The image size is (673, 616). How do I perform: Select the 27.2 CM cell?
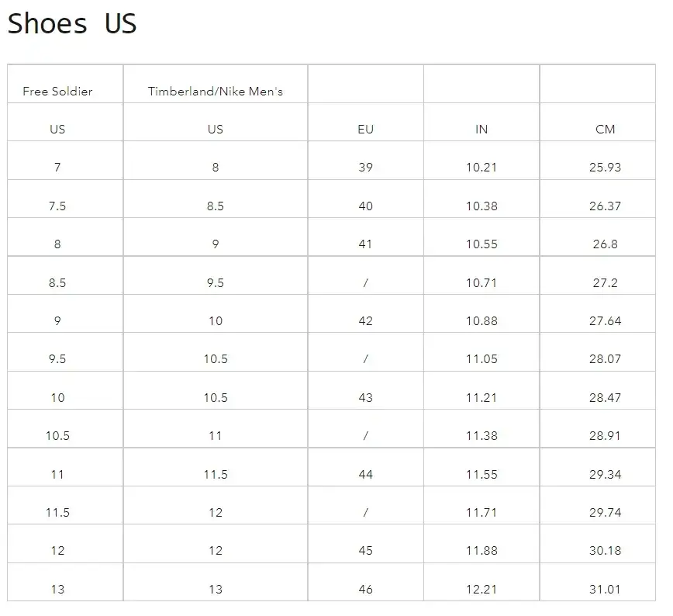[605, 283]
